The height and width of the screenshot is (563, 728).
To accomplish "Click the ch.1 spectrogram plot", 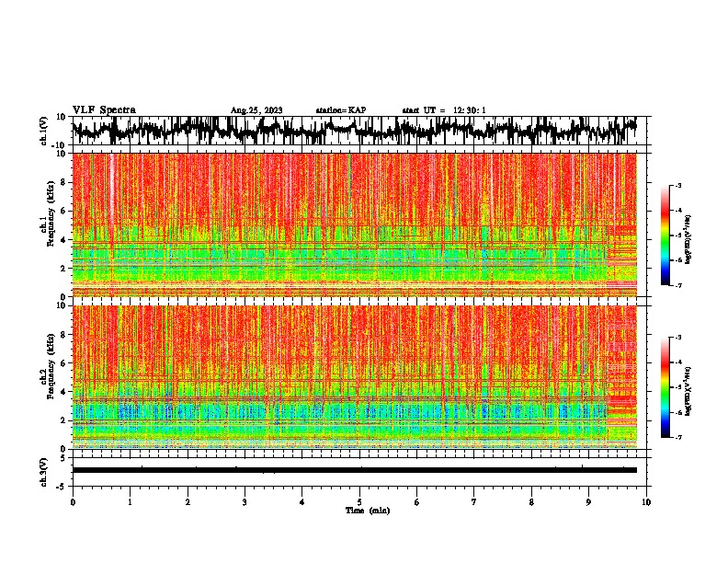I will coord(355,224).
